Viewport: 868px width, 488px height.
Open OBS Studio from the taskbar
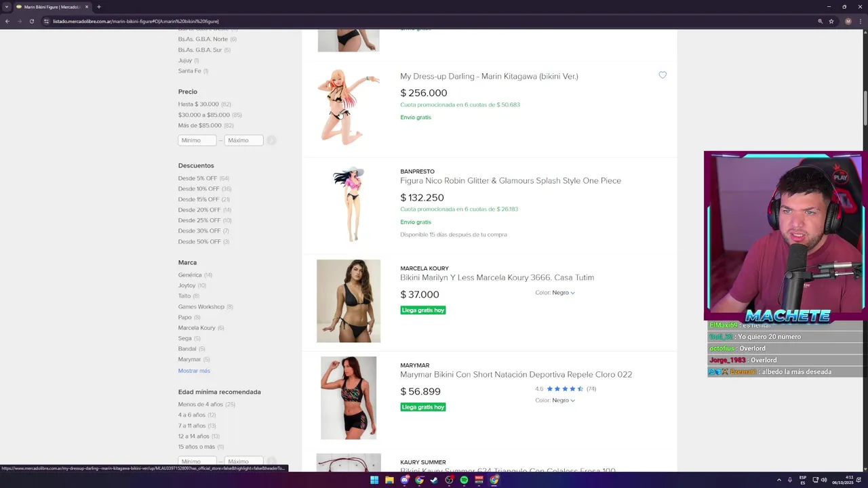(x=449, y=480)
